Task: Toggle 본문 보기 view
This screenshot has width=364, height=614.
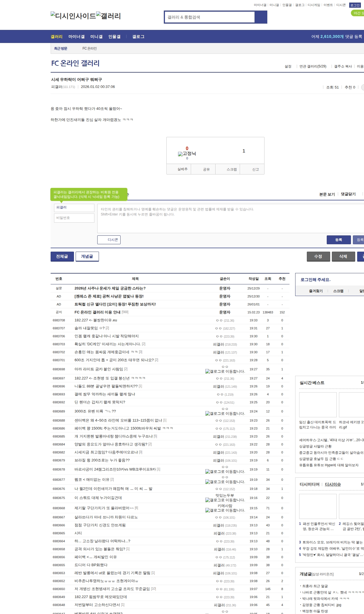Action: [327, 194]
